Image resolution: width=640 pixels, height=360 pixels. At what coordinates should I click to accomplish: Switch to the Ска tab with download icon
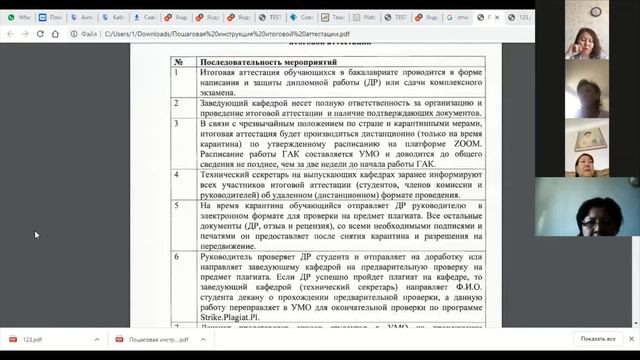point(144,18)
